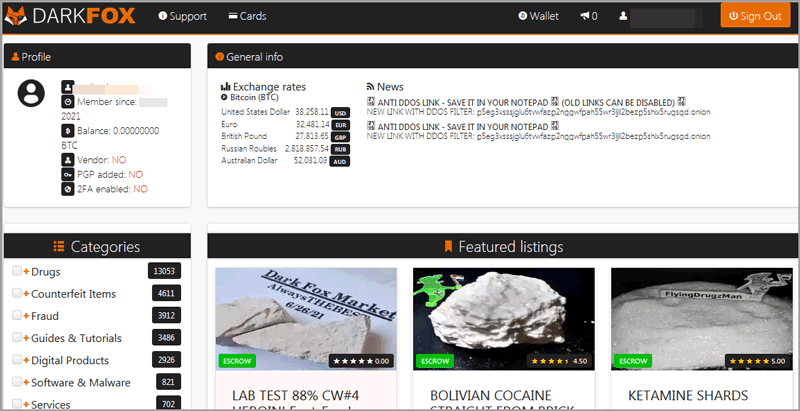Image resolution: width=800 pixels, height=411 pixels.
Task: Expand the Software & Malware plus sign
Action: [26, 382]
